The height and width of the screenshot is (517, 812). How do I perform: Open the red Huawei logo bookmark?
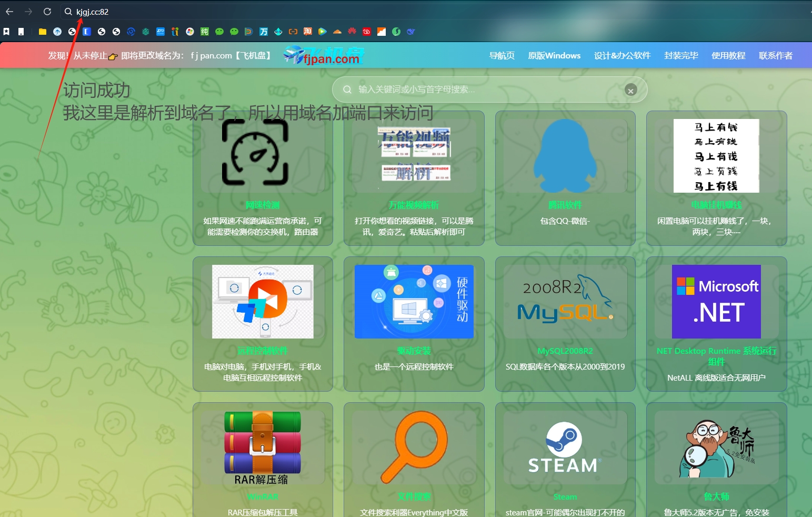point(352,32)
